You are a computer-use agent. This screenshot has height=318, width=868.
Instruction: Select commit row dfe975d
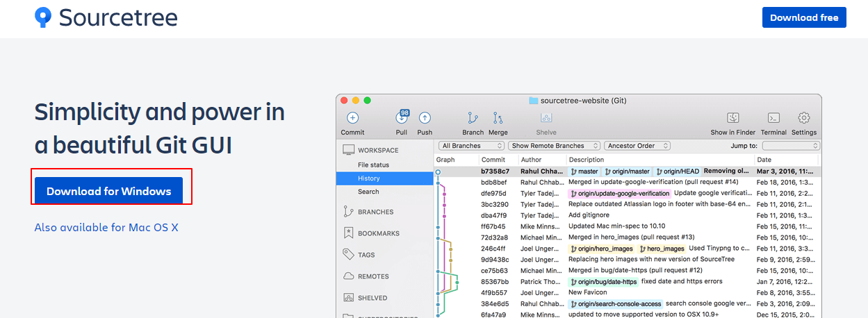(628, 193)
